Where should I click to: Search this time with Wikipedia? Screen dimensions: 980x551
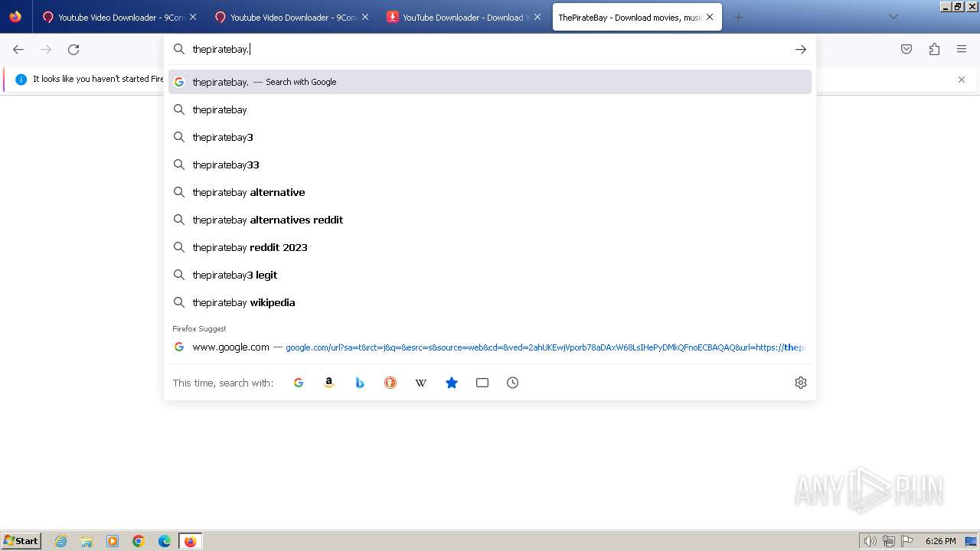point(421,383)
